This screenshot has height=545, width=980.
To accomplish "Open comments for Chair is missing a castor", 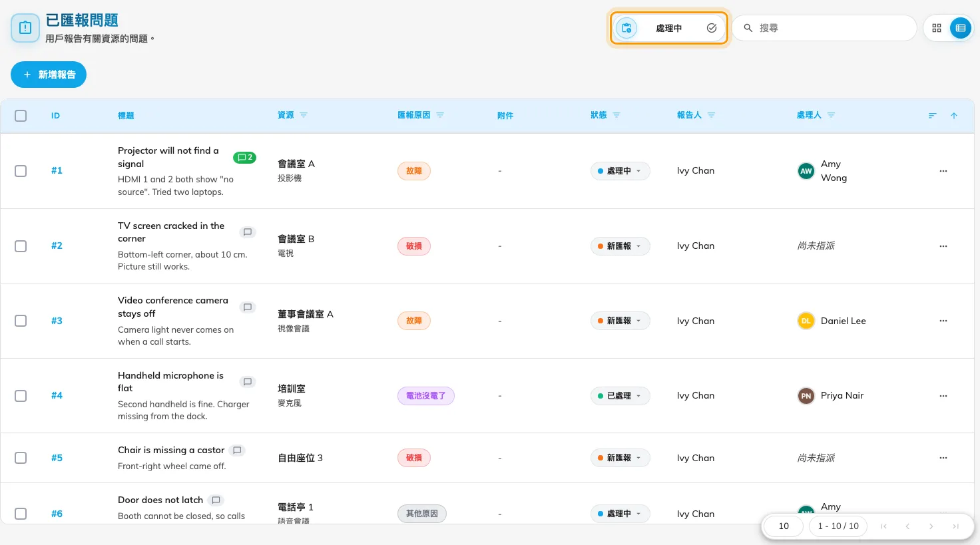I will pyautogui.click(x=237, y=451).
